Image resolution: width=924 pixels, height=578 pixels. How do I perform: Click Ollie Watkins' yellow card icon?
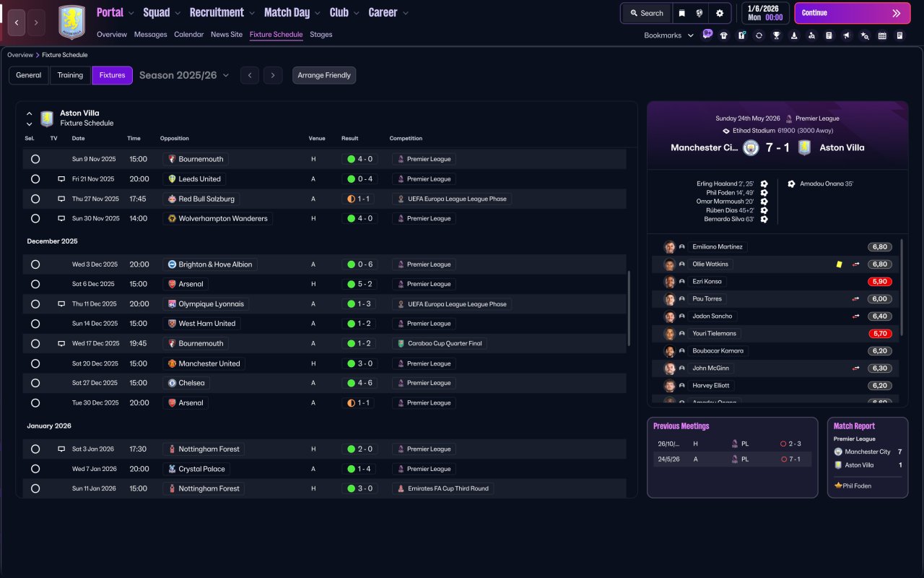click(x=839, y=264)
